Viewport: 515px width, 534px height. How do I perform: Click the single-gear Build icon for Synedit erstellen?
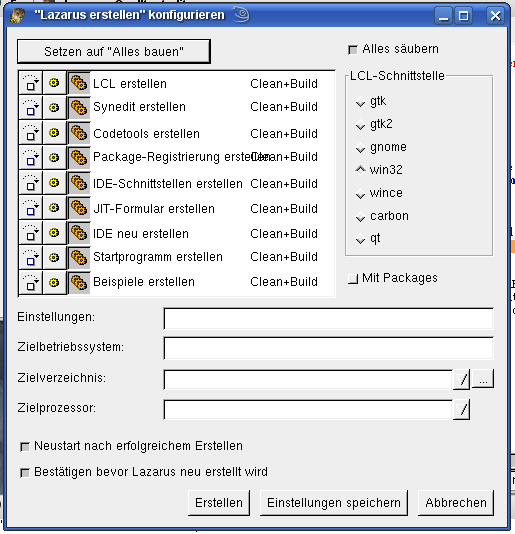point(54,108)
